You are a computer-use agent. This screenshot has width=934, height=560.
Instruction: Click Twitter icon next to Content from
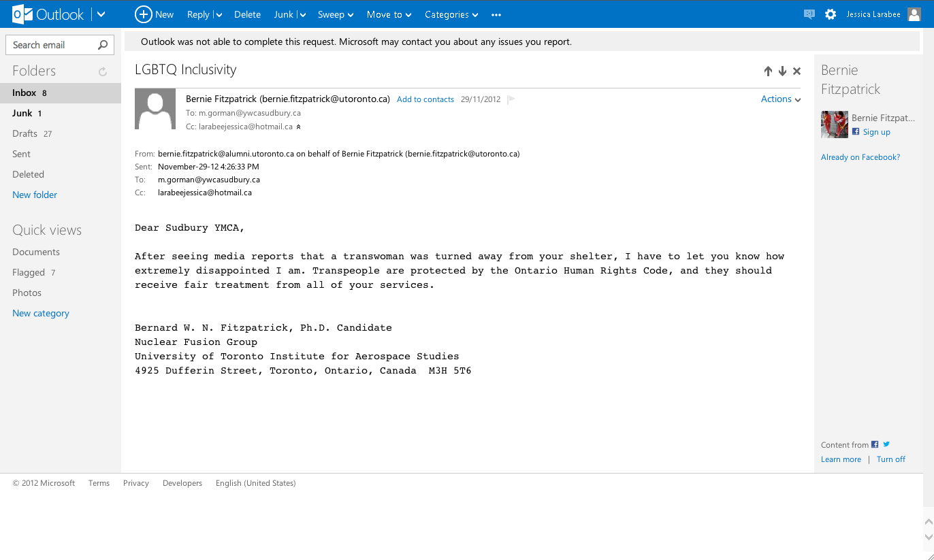886,444
